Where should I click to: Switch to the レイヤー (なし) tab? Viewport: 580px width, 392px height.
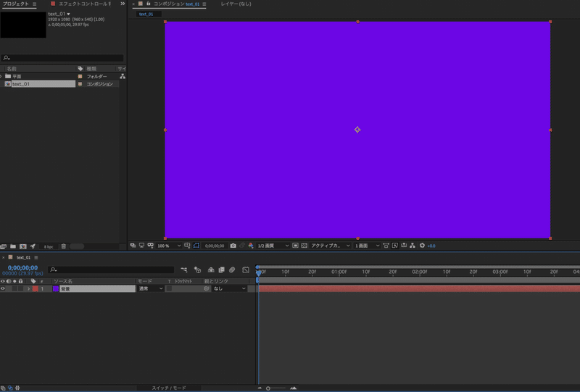[236, 4]
